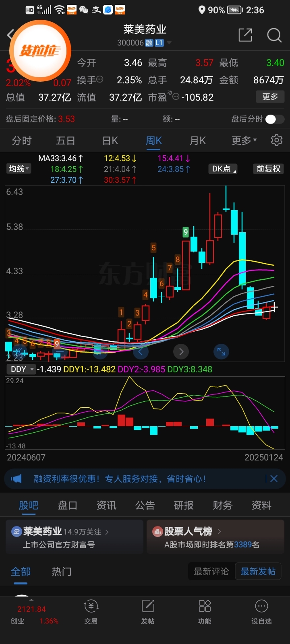
Task: Tap the 货拉拉 floating bubble
Action: [x=40, y=51]
